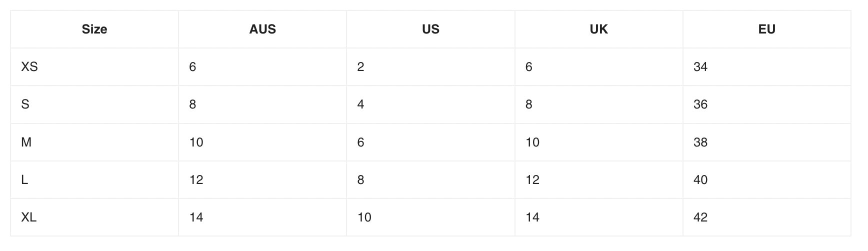
Task: Click the UK column header
Action: [x=598, y=29]
